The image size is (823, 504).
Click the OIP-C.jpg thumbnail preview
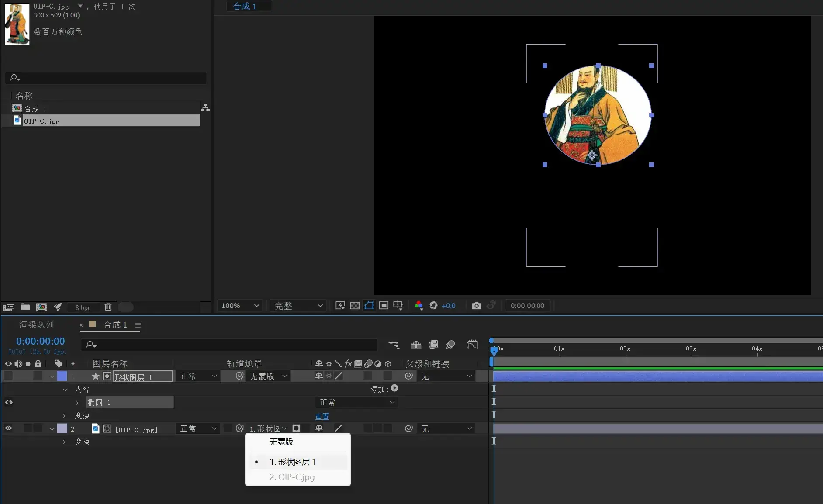click(17, 24)
